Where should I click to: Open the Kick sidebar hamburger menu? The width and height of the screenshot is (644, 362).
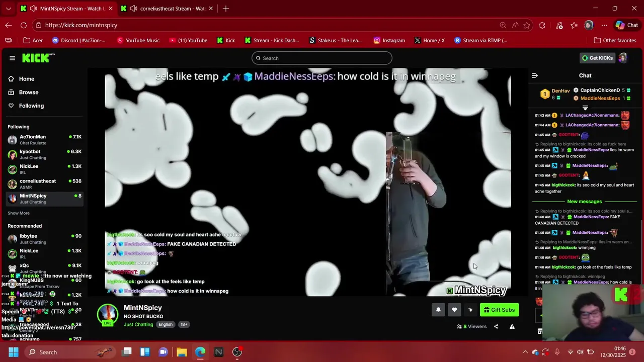point(12,58)
